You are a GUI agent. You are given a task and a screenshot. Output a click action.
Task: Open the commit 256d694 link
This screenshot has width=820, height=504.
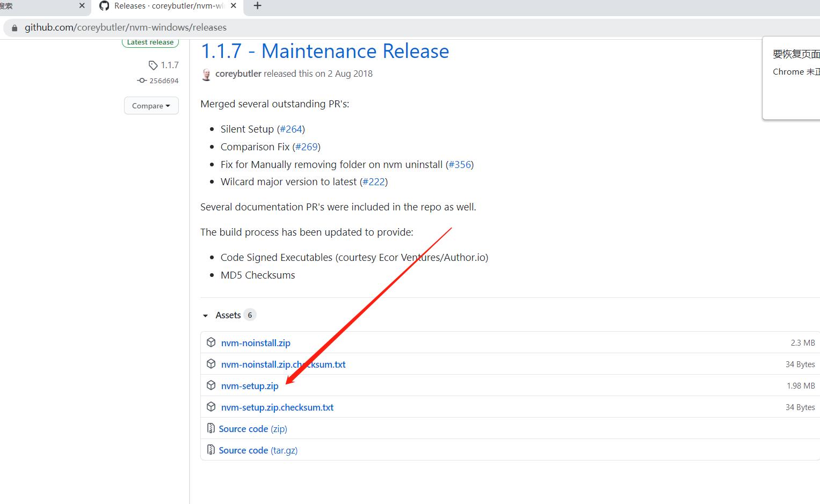pyautogui.click(x=164, y=81)
